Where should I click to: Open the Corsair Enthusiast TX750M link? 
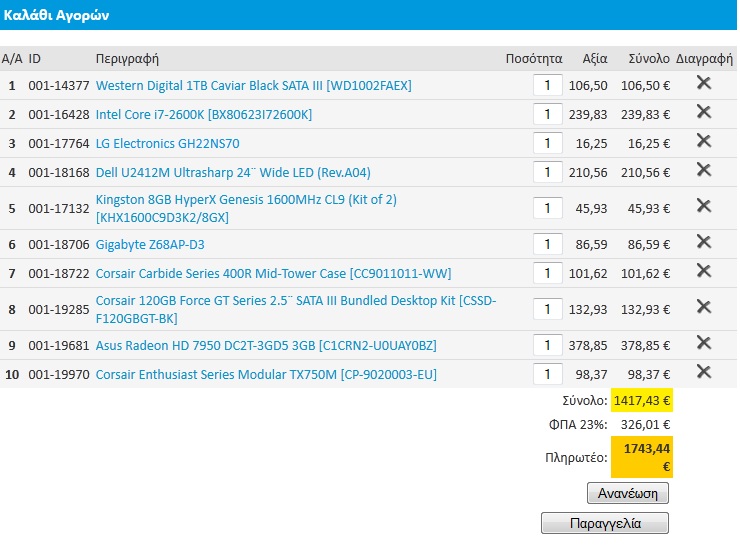266,375
